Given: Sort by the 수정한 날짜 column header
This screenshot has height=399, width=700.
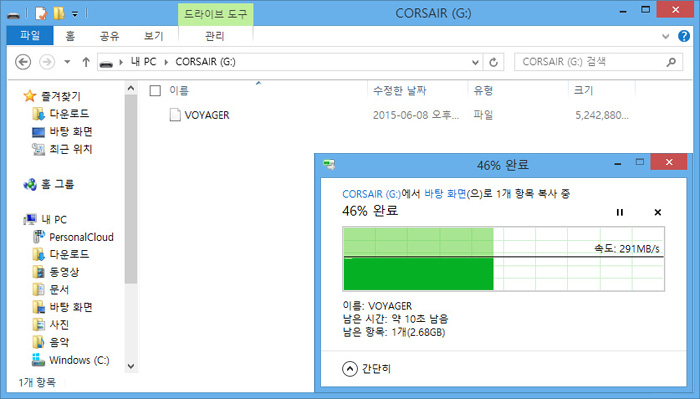Looking at the screenshot, I should pyautogui.click(x=400, y=91).
